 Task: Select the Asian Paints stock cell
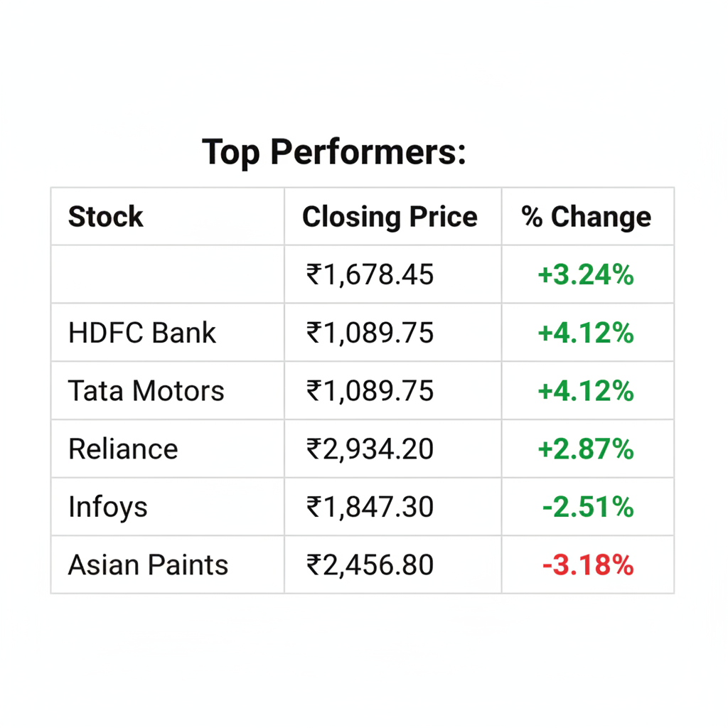tap(148, 565)
